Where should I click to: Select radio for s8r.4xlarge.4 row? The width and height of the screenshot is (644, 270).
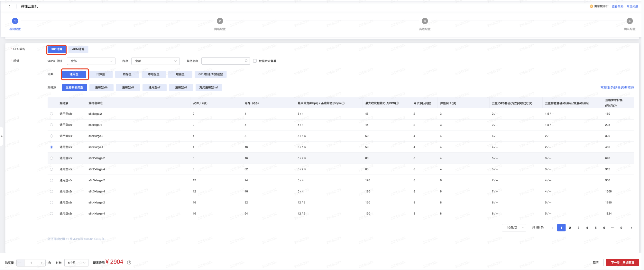(x=51, y=213)
